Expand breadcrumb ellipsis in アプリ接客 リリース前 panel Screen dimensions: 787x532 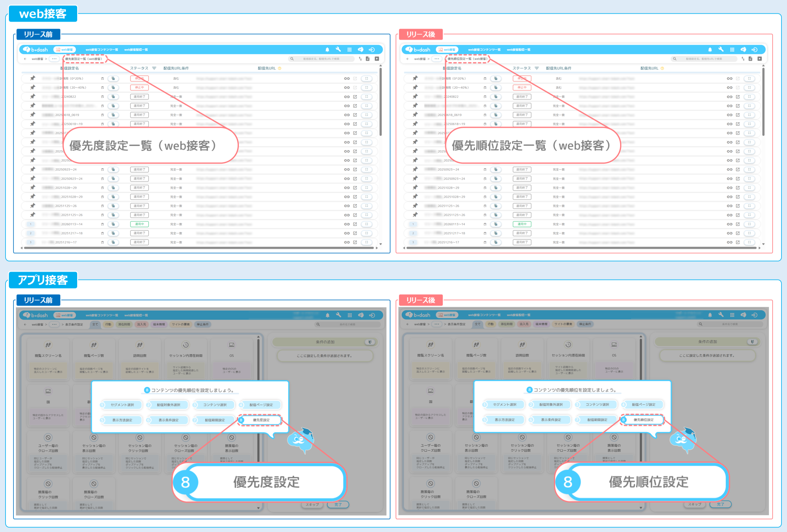54,325
